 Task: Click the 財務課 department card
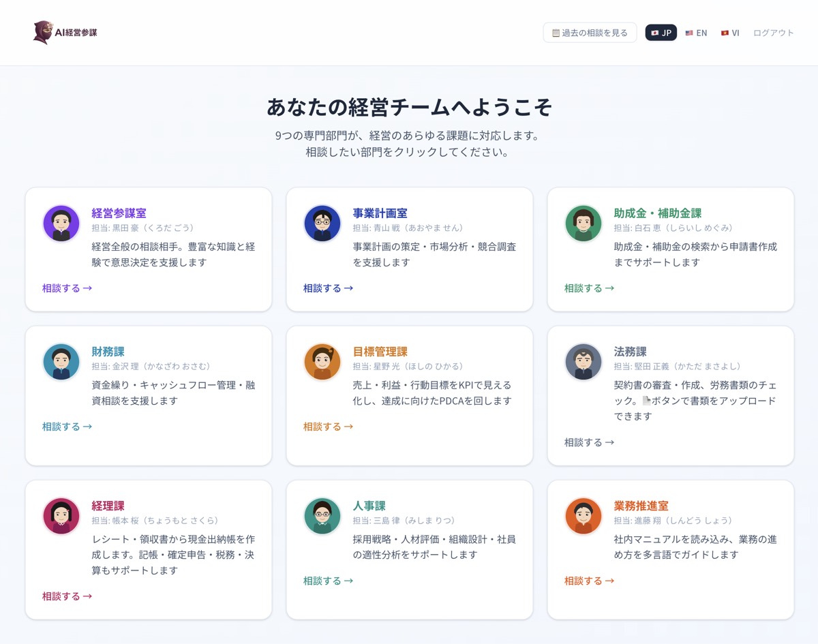pos(149,395)
